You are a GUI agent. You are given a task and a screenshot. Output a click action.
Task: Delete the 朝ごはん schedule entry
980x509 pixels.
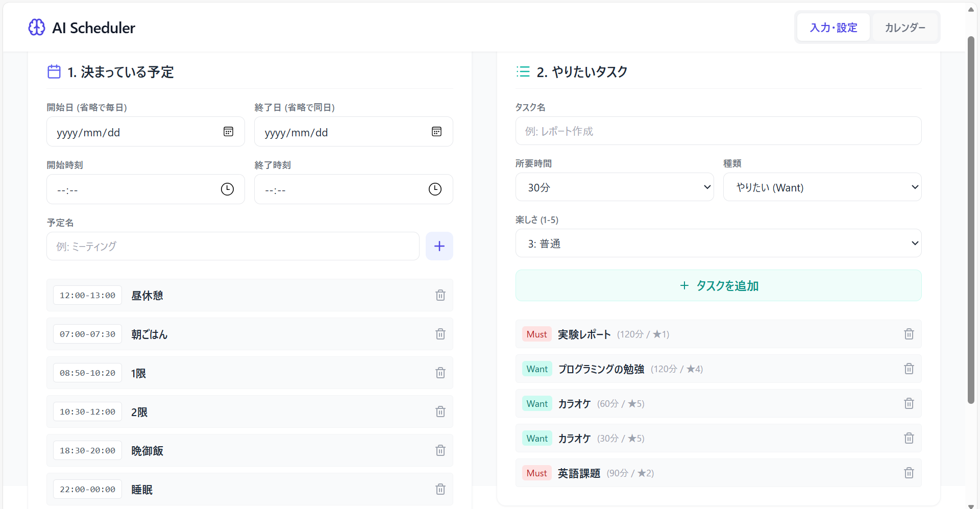tap(440, 334)
